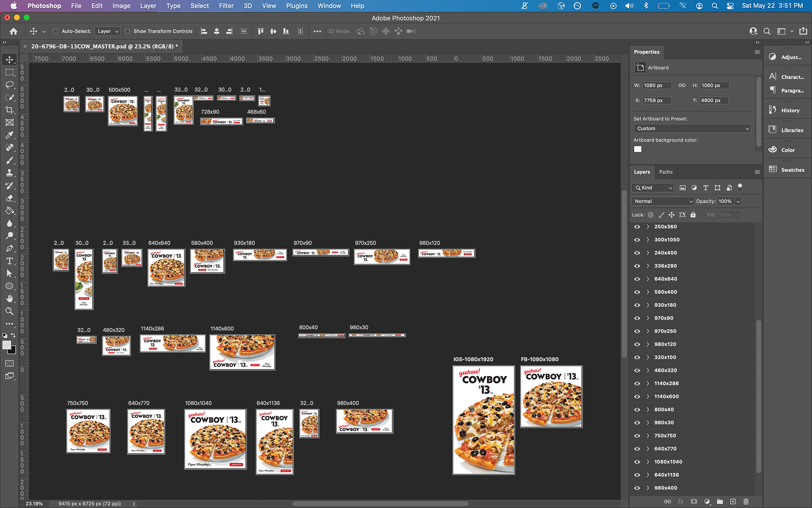
Task: Open the Kind filter dropdown
Action: coord(653,188)
